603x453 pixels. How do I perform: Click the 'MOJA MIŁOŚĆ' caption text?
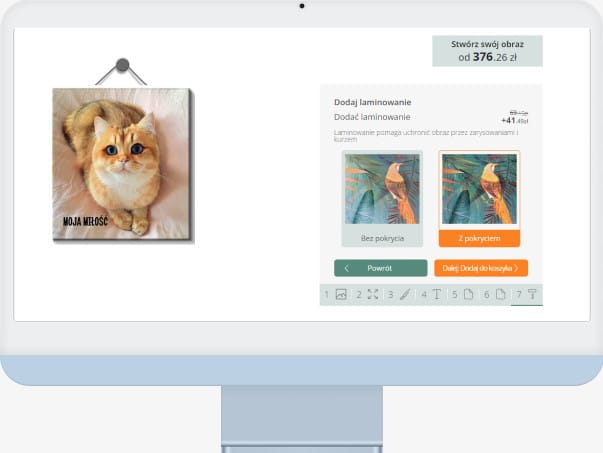point(85,220)
